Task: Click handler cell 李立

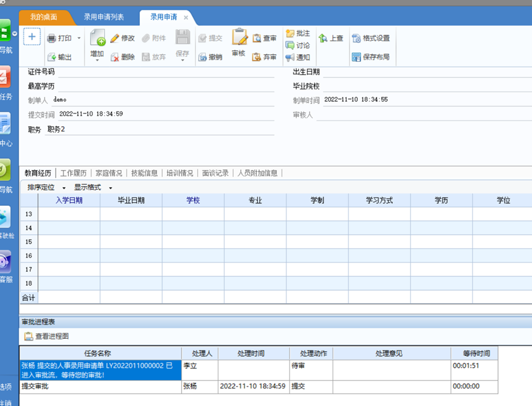Action: pos(200,370)
